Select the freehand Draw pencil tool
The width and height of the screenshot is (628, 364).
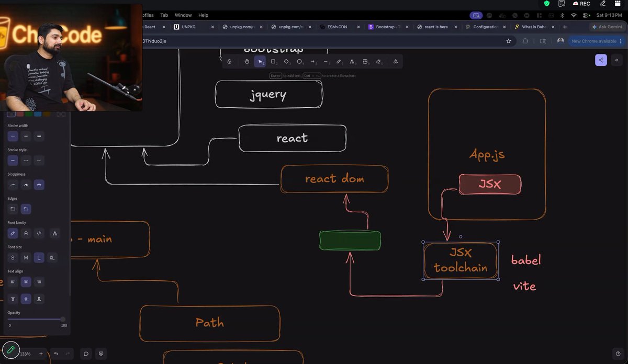point(339,62)
